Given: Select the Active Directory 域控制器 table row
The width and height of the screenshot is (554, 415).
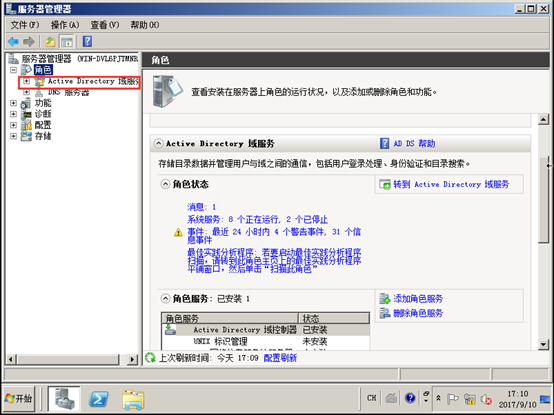Looking at the screenshot, I should (266, 330).
